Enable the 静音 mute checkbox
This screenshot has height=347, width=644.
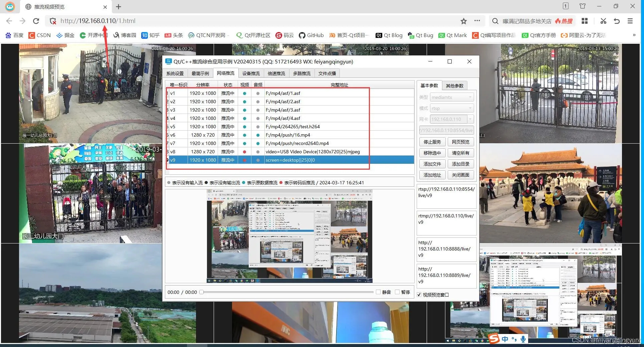[x=378, y=292]
